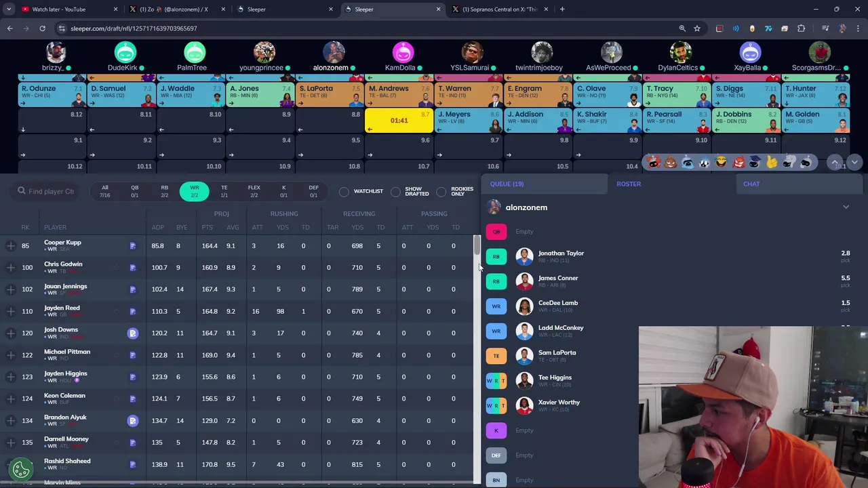Viewport: 868px width, 488px height.
Task: Click the Find player search field
Action: (x=45, y=191)
